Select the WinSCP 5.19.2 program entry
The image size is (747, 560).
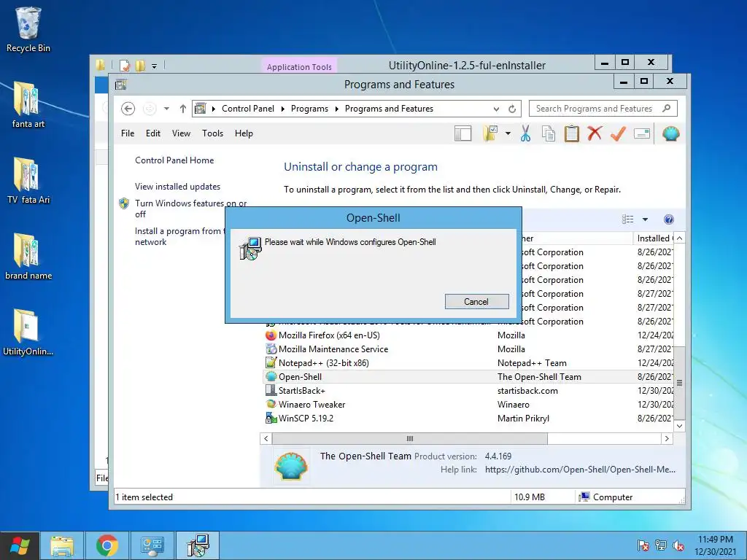coord(468,418)
